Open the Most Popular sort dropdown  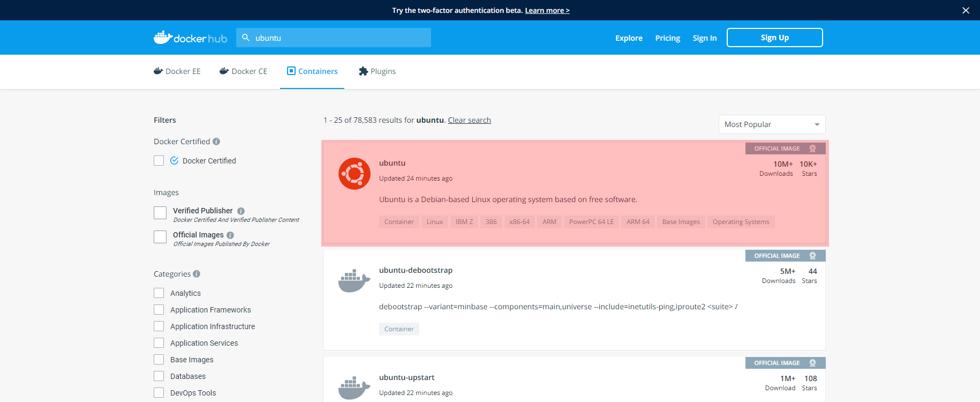[772, 124]
